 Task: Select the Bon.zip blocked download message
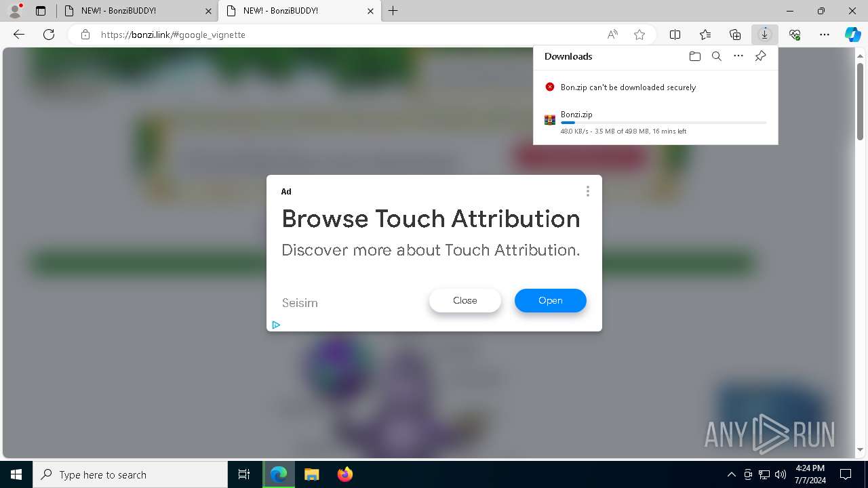628,87
